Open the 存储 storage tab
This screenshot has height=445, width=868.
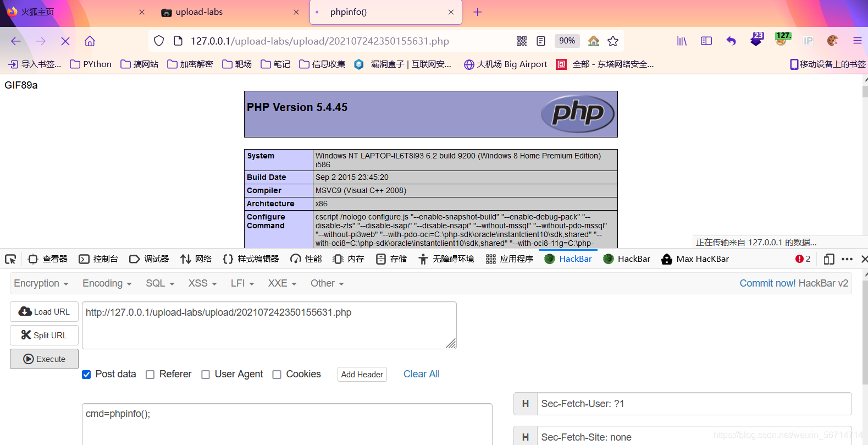point(391,259)
